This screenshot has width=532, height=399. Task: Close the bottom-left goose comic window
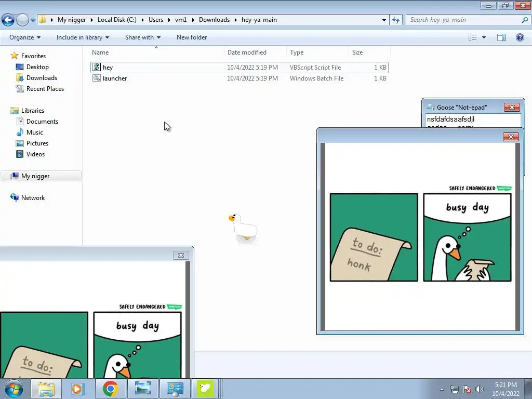click(181, 255)
